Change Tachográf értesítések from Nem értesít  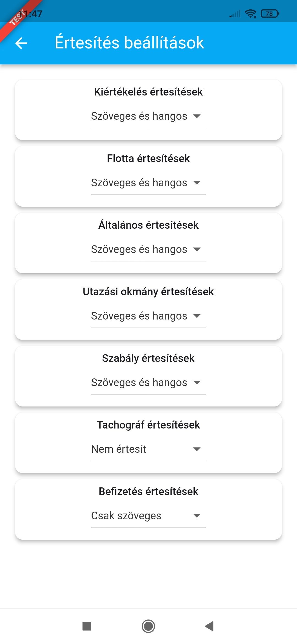click(x=148, y=449)
